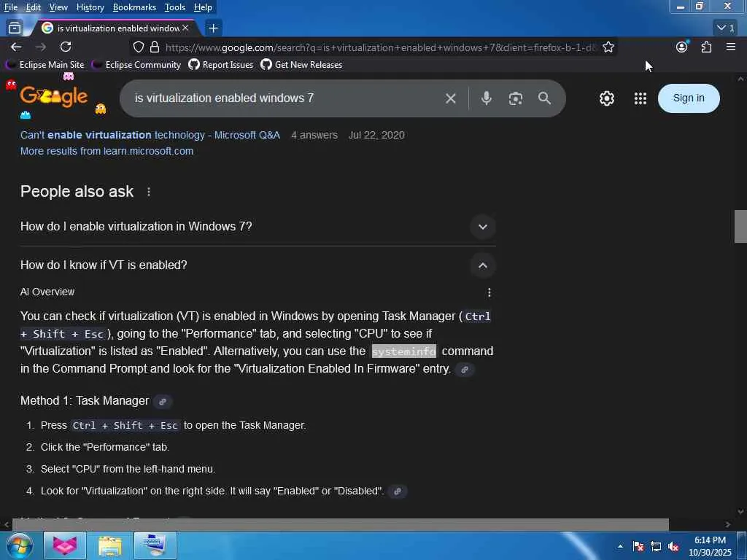Open a new tab with plus
The height and width of the screenshot is (560, 747).
pos(214,28)
